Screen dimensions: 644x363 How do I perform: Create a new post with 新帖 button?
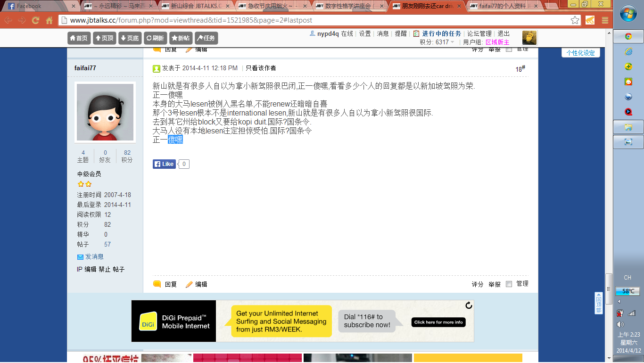(x=181, y=38)
